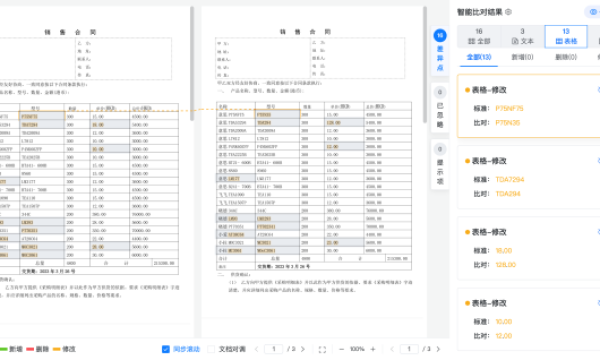Click the left document vertical scrollbar
600x360 pixels.
[192, 64]
